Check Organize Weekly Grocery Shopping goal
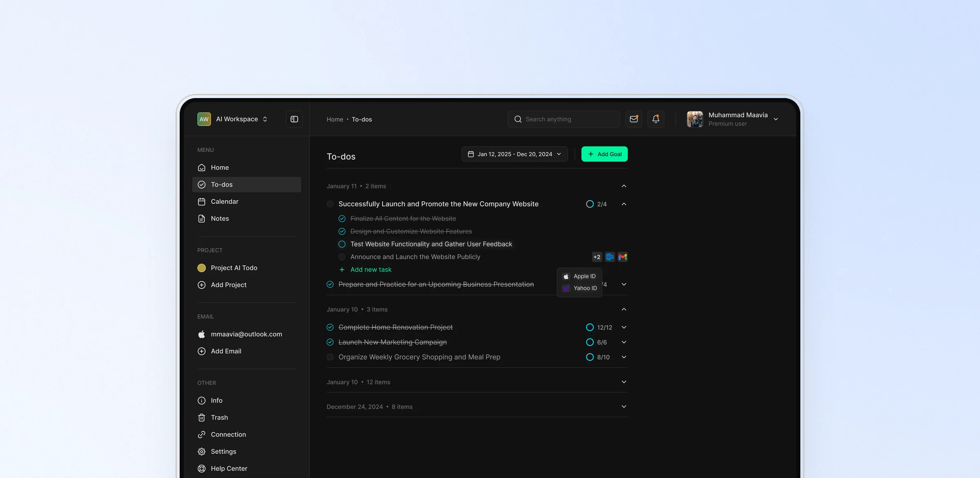The height and width of the screenshot is (478, 980). [x=330, y=357]
